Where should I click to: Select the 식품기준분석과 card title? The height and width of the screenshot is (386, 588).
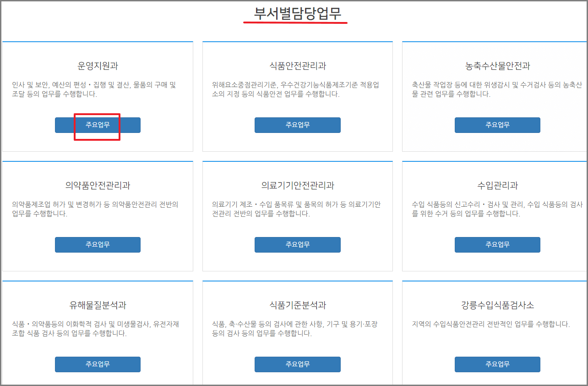click(x=298, y=305)
